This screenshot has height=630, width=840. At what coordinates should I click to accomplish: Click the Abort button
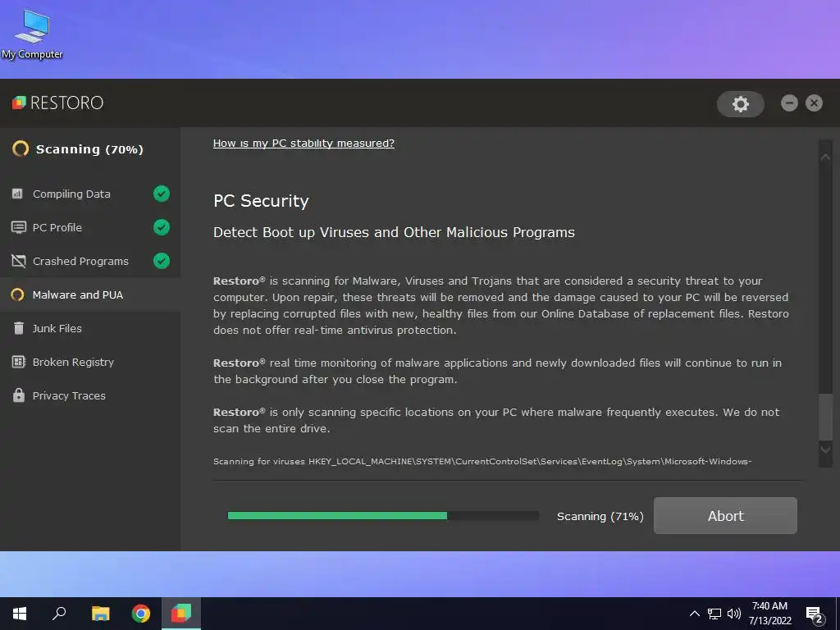point(725,515)
